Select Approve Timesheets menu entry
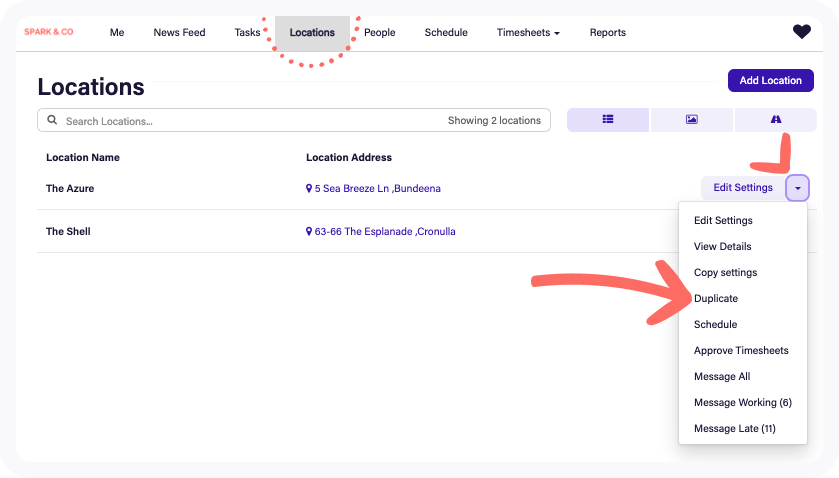Viewport: 839px width, 478px height. (x=741, y=351)
